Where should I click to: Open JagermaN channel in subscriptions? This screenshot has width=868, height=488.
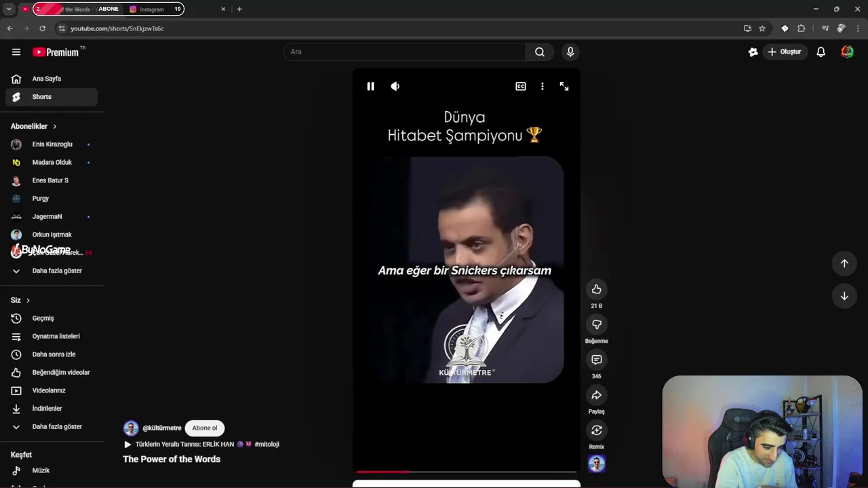pyautogui.click(x=52, y=217)
